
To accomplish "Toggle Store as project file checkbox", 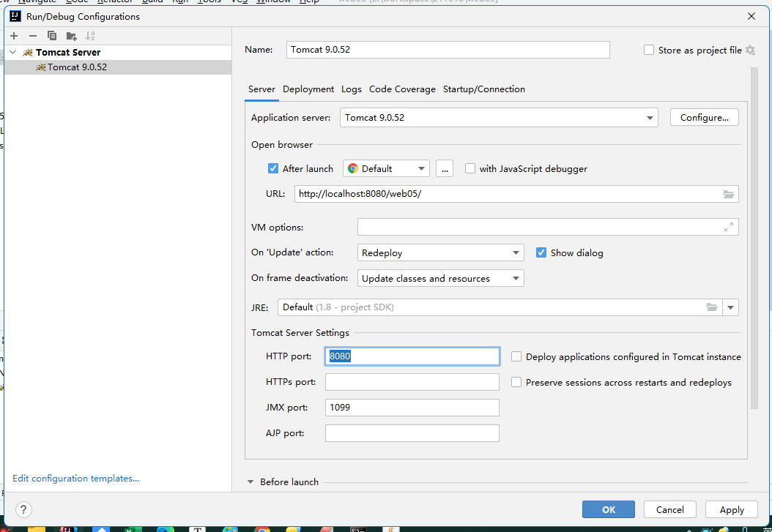I will 649,50.
